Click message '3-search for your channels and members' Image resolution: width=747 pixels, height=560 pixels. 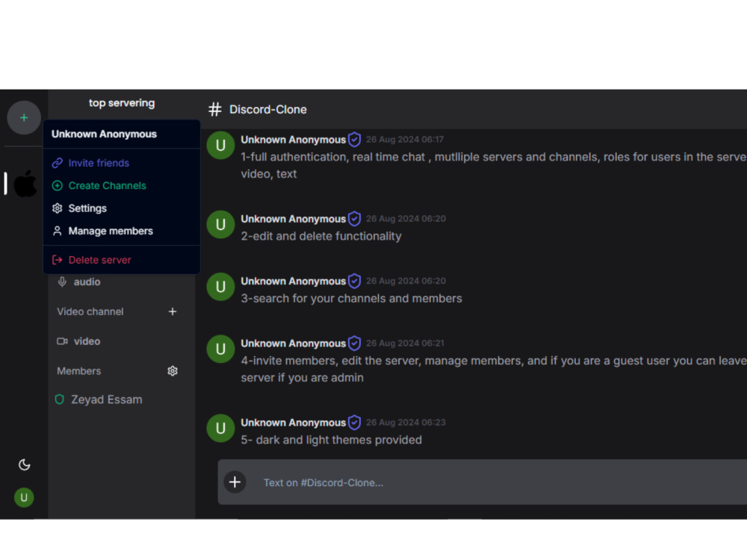[351, 299]
